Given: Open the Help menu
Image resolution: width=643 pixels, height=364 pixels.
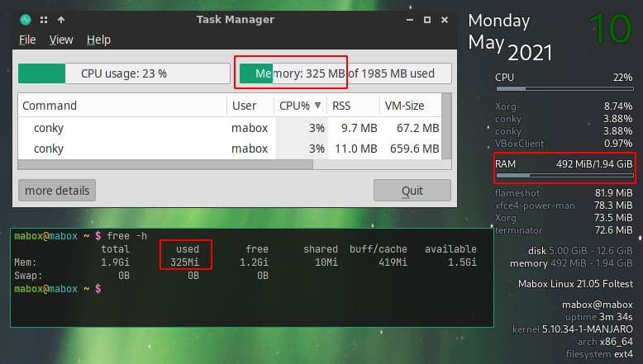Looking at the screenshot, I should [98, 39].
